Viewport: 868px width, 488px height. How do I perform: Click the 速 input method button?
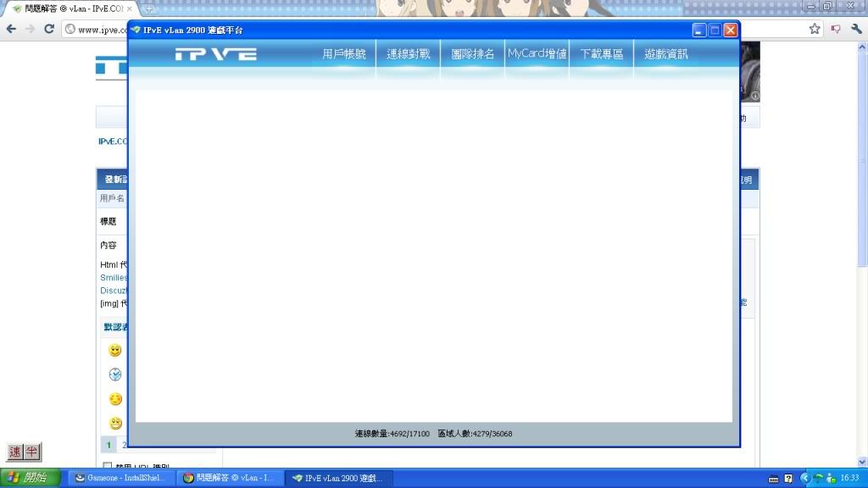click(x=14, y=452)
